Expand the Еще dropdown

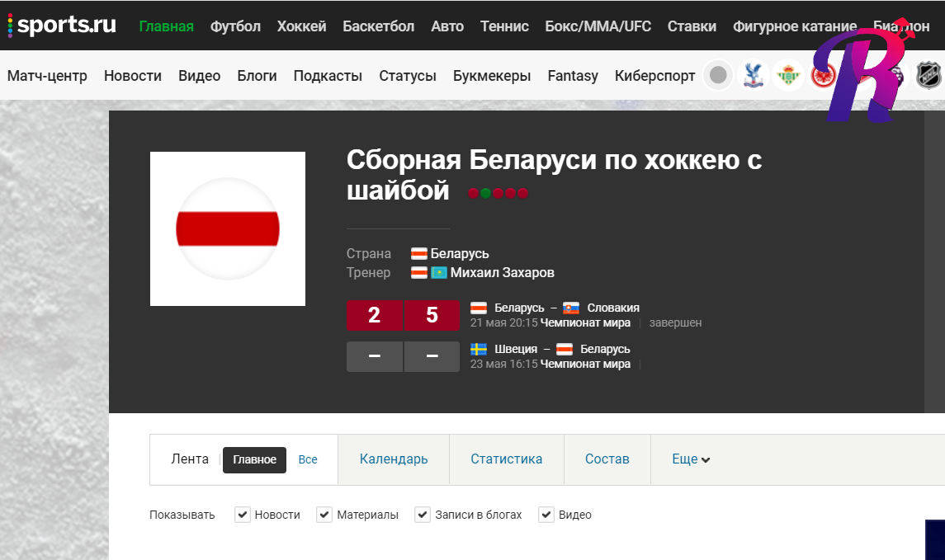point(691,459)
